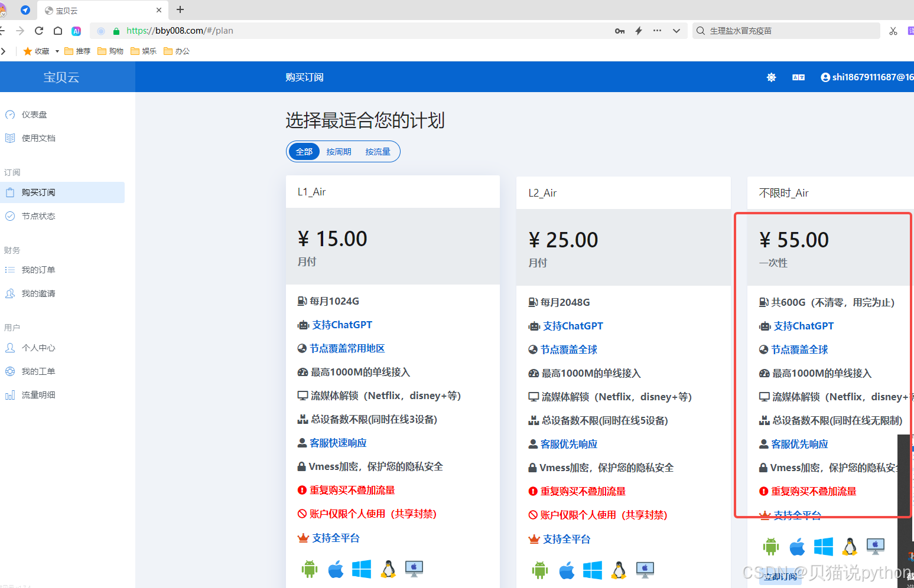Click the Mac desktop icon in L1_Air card

click(x=414, y=569)
